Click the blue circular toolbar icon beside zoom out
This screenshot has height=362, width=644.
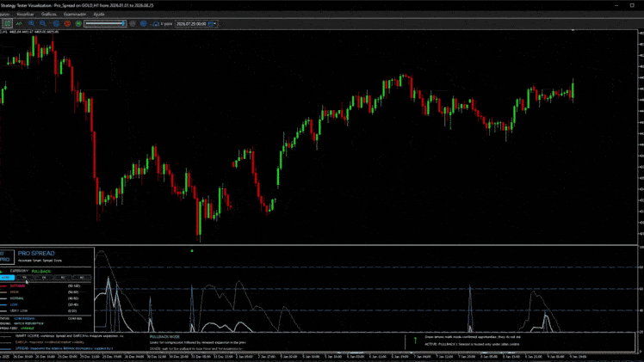coord(56,24)
